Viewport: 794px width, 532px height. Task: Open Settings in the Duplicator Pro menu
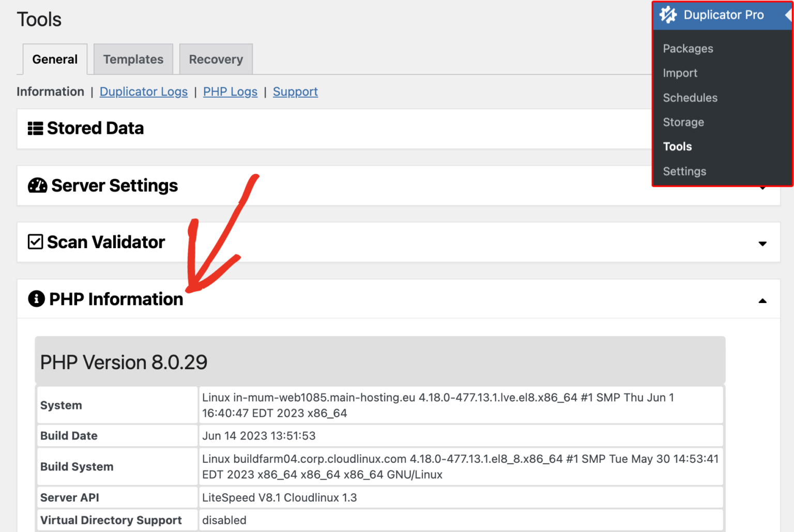tap(684, 171)
